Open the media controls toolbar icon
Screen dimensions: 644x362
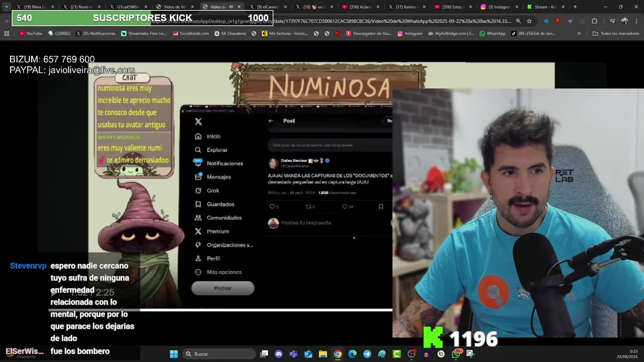click(612, 21)
